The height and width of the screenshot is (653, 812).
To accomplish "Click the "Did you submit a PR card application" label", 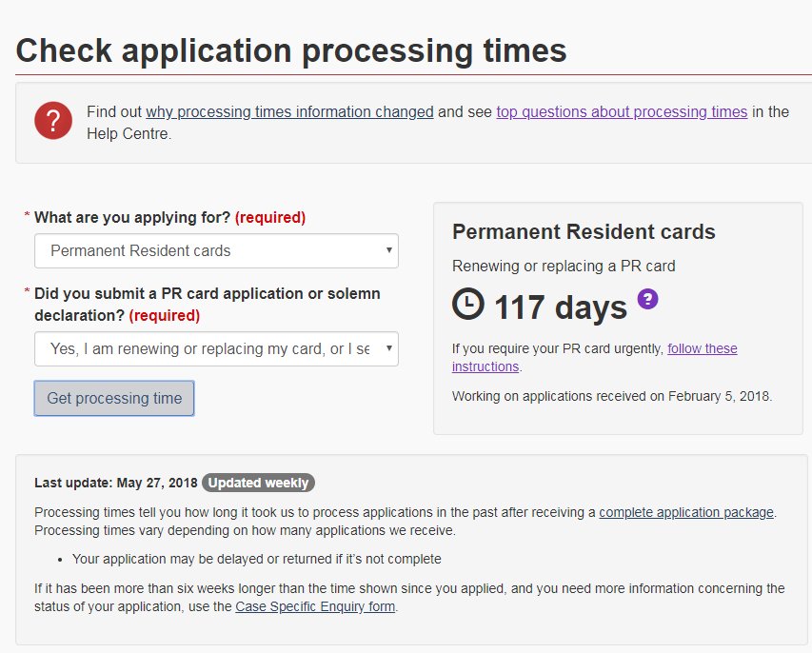I will (x=207, y=293).
